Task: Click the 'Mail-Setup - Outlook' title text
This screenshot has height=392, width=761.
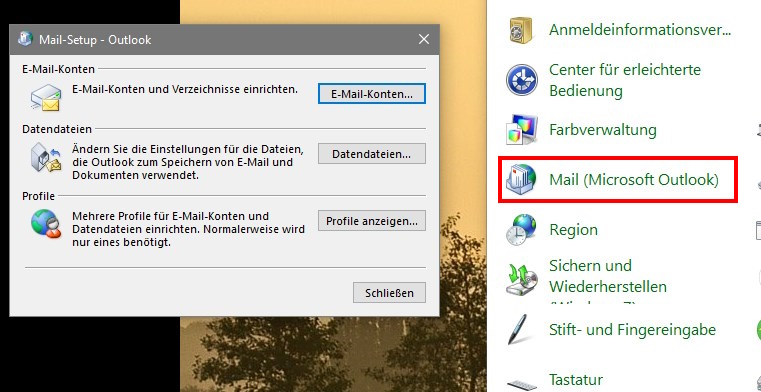Action: 95,39
